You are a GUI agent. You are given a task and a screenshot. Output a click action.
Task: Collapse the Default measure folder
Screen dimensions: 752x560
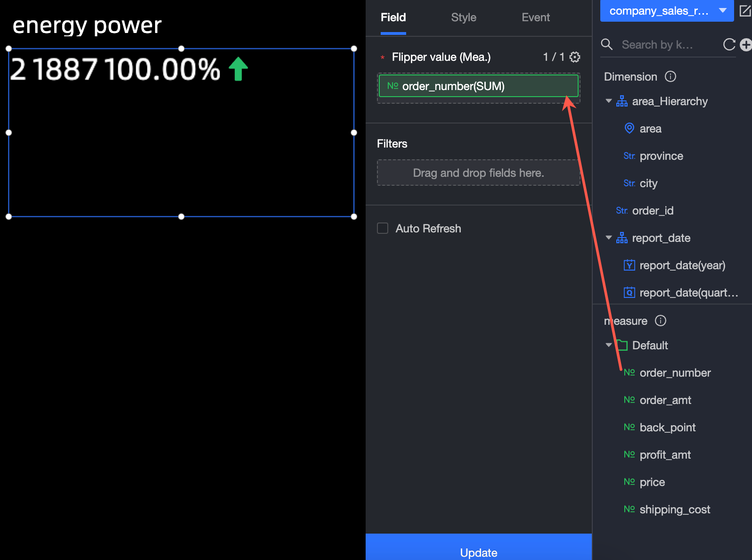coord(609,345)
